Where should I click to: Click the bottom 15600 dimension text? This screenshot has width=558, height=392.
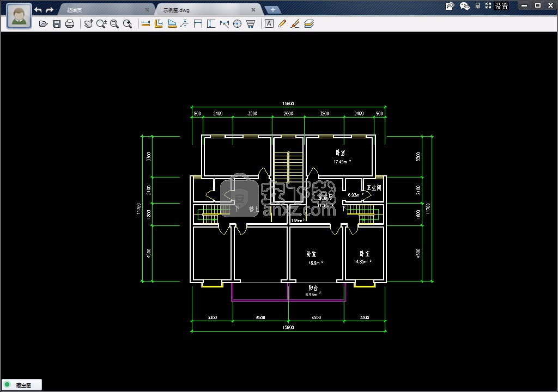[288, 327]
